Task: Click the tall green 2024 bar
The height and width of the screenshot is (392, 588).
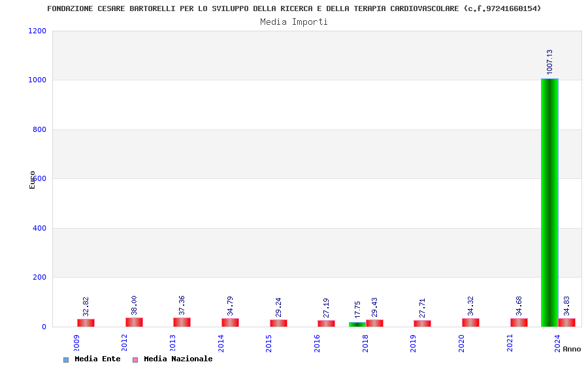Action: 549,203
